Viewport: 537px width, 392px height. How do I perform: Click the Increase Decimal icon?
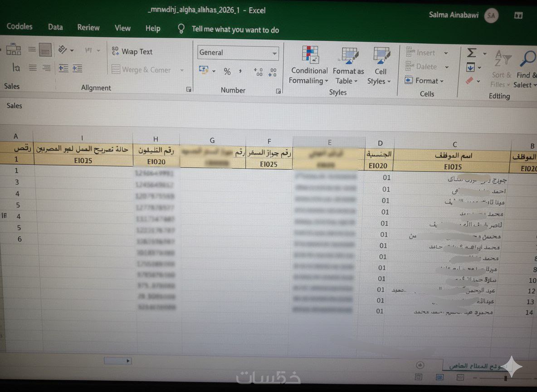[258, 72]
